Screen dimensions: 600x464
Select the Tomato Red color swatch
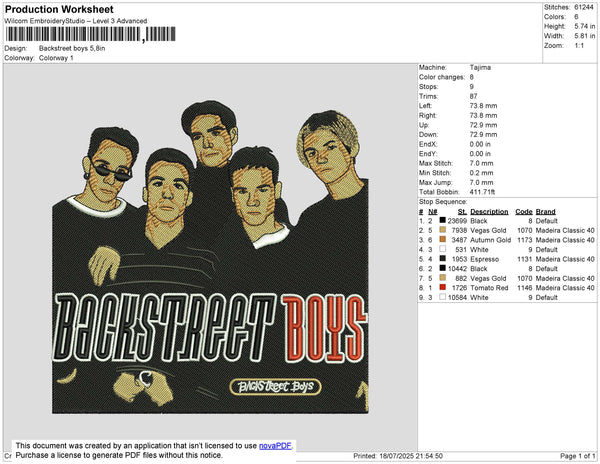(442, 287)
